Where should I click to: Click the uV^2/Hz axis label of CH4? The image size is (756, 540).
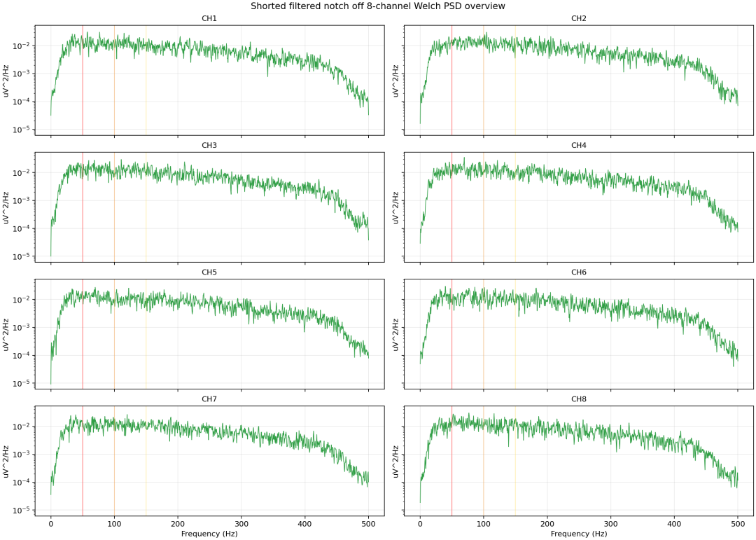point(395,207)
